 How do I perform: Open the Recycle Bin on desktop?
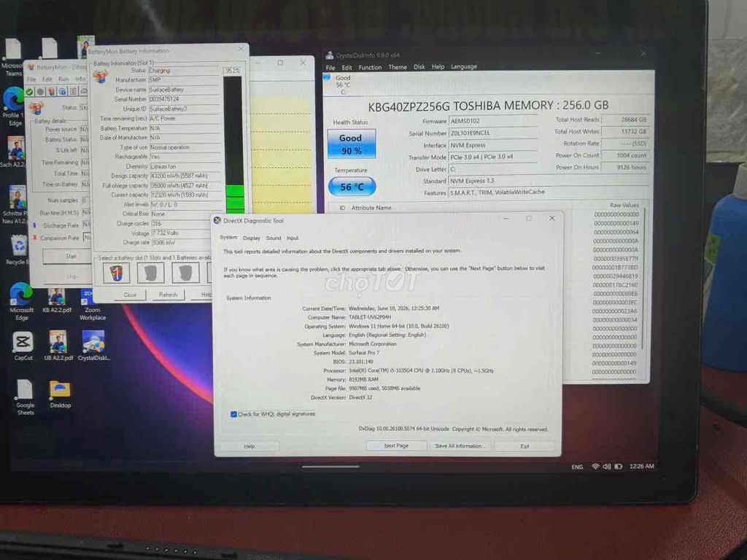coord(18,249)
